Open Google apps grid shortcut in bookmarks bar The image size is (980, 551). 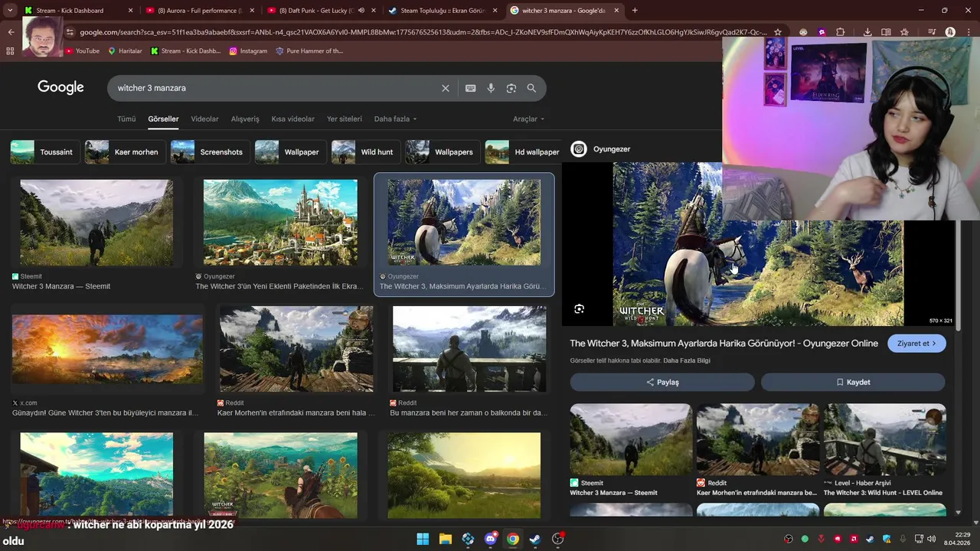(10, 51)
